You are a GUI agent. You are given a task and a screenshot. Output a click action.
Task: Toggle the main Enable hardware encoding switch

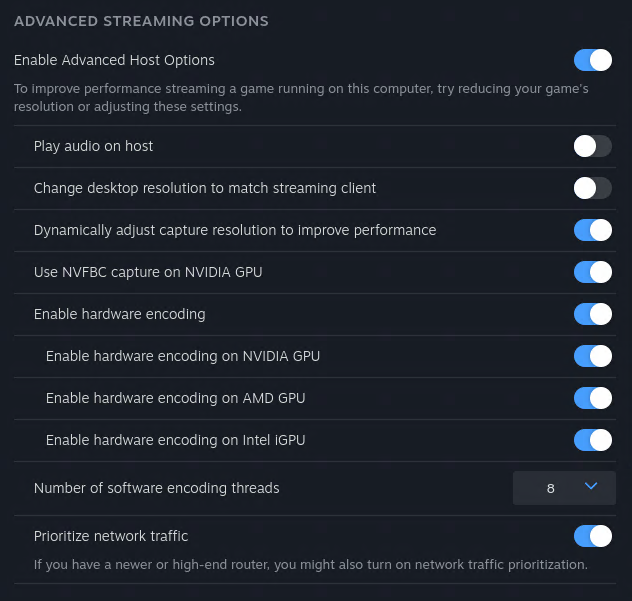pyautogui.click(x=592, y=314)
